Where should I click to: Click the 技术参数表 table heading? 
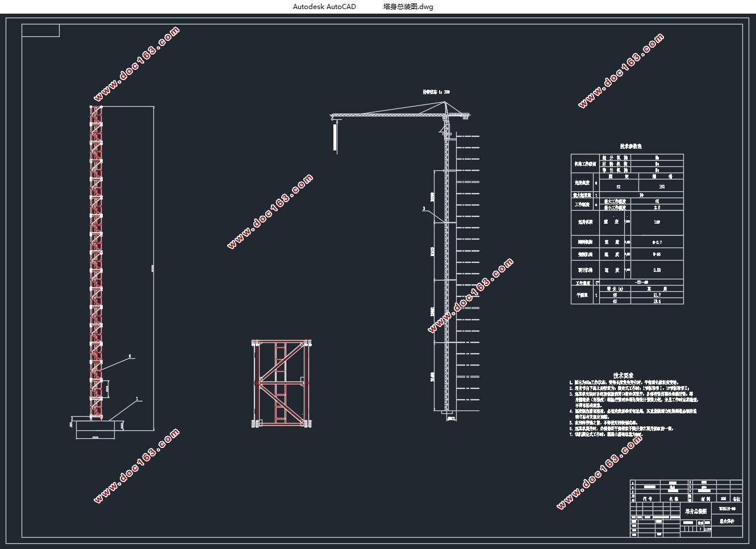[x=627, y=146]
